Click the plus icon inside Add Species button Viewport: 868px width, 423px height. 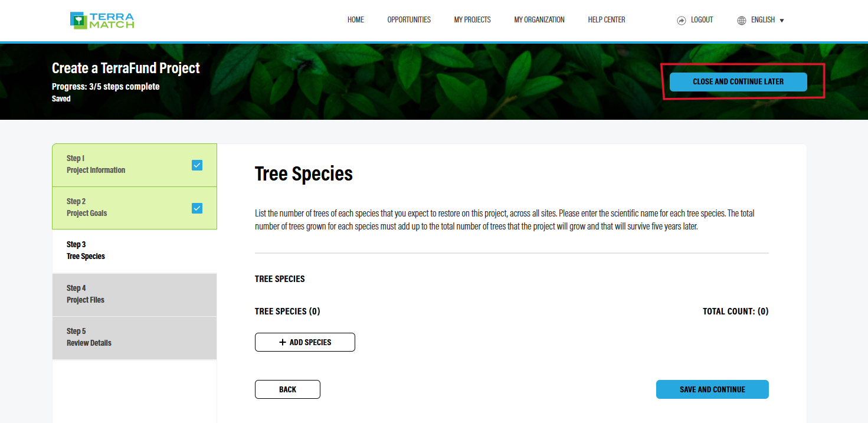283,342
